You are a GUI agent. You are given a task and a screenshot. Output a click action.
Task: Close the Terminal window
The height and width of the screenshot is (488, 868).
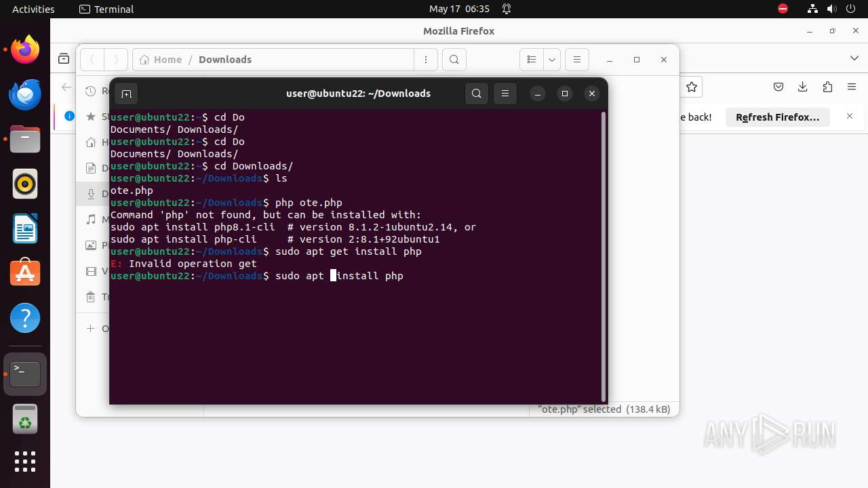[x=592, y=94]
